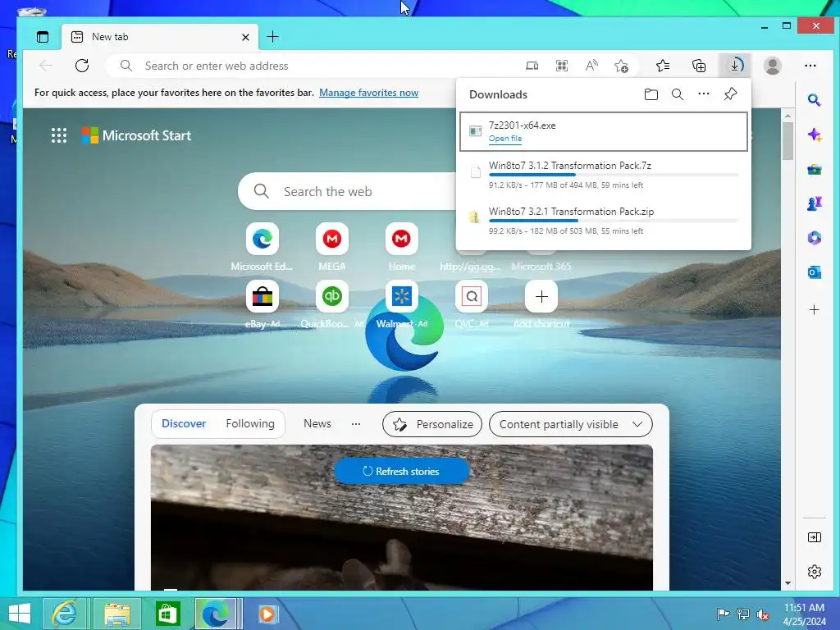Image resolution: width=840 pixels, height=630 pixels.
Task: Open the Favorites list icon
Action: (x=663, y=66)
